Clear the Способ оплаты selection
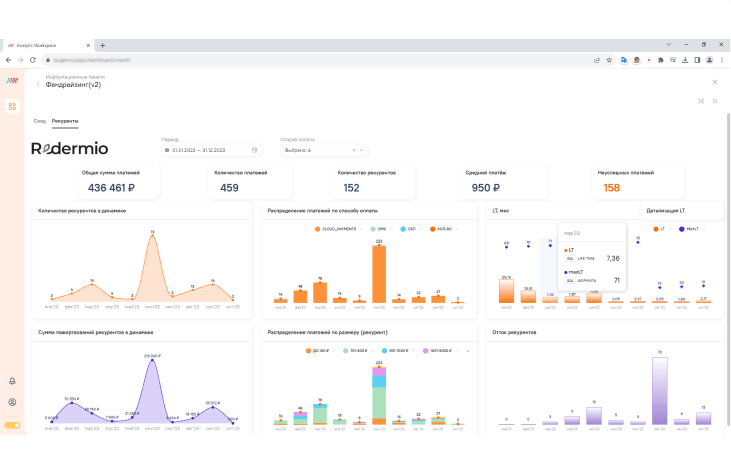 354,150
